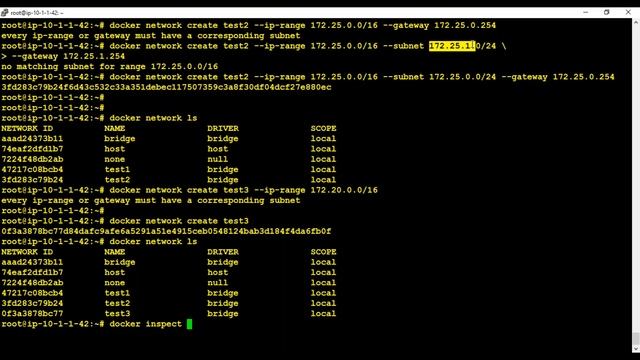This screenshot has height=360, width=640.
Task: Click the 'no matching subnet for range' error line
Action: pos(109,67)
